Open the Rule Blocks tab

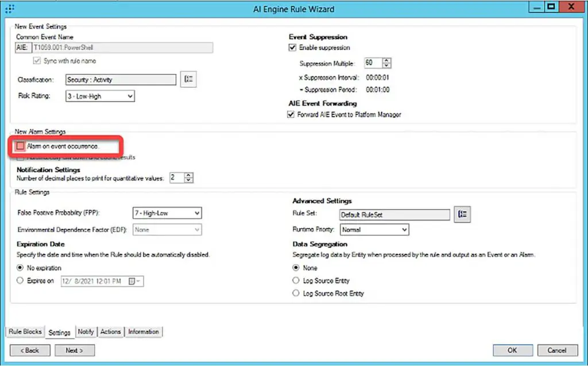25,332
